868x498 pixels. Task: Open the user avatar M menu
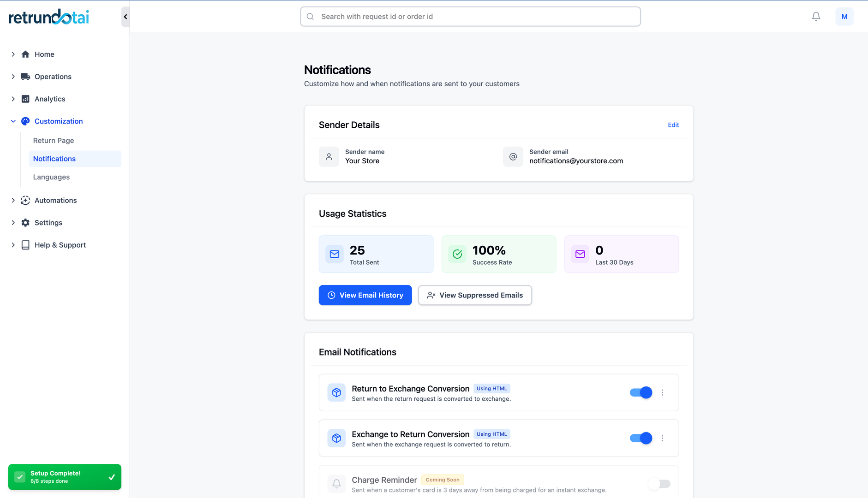(844, 17)
